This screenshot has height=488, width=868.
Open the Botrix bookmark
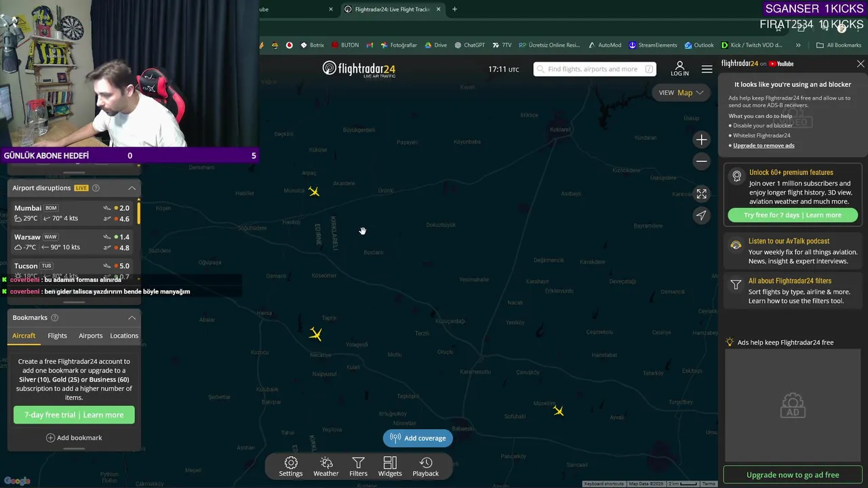click(x=312, y=45)
